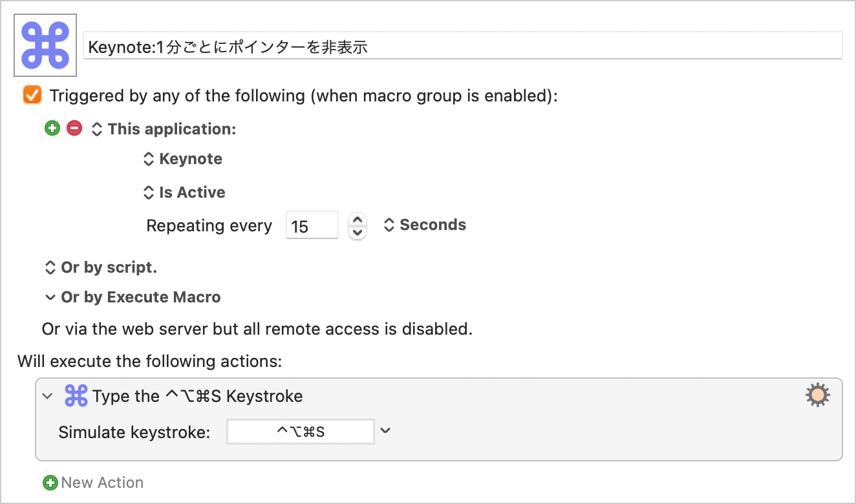Decrease the repeat interval with stepper down
This screenshot has height=504, width=856.
pos(358,233)
